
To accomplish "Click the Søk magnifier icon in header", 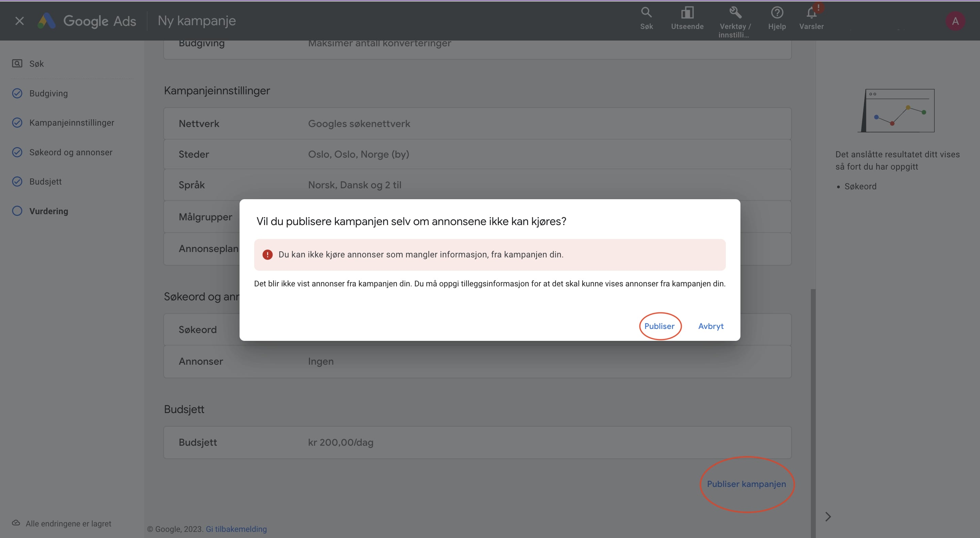I will (647, 13).
